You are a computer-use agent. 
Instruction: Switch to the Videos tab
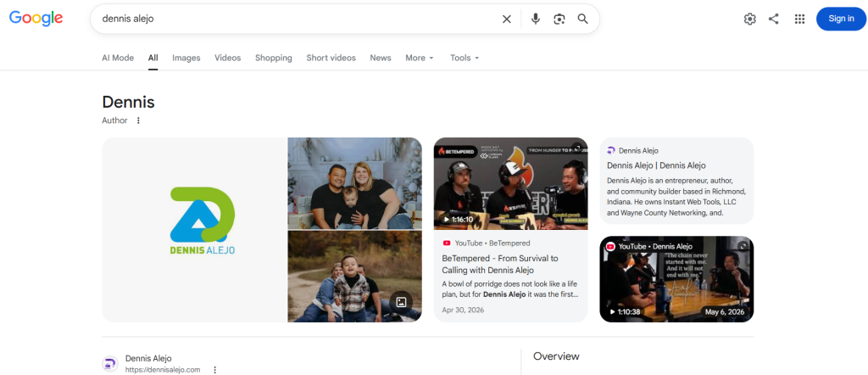227,58
